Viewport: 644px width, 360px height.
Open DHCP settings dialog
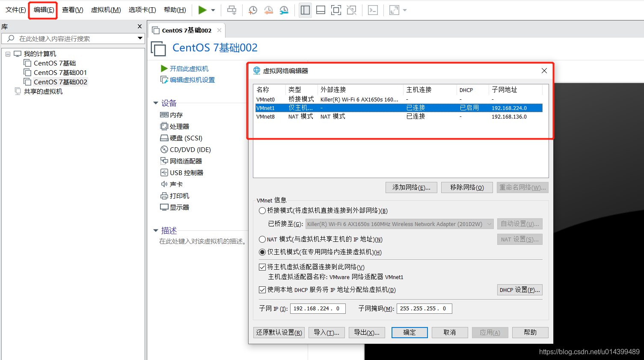click(519, 289)
